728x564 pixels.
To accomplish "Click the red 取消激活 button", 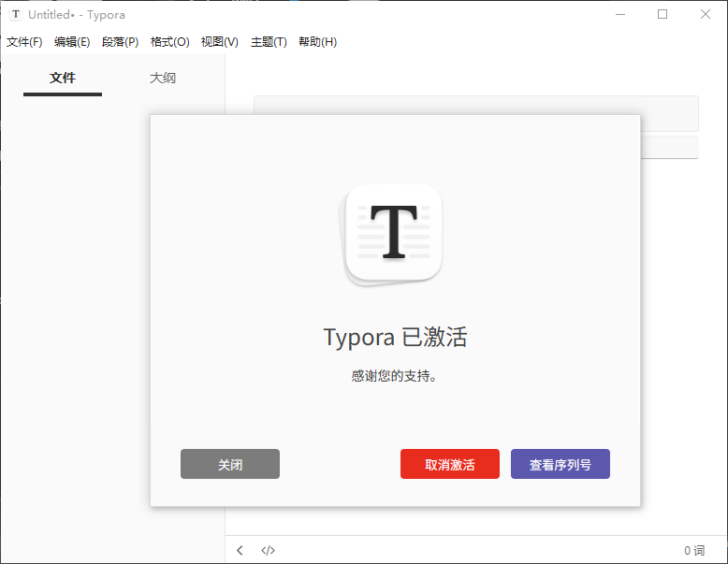I will [x=450, y=464].
